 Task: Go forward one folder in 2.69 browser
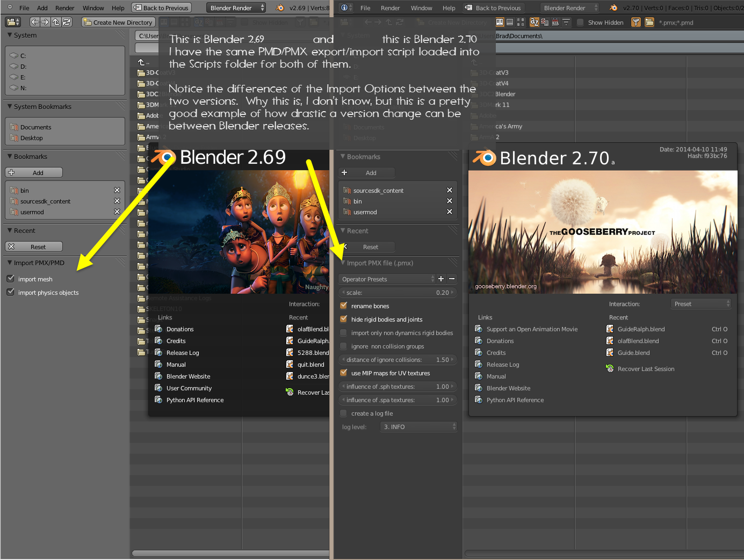pos(45,22)
